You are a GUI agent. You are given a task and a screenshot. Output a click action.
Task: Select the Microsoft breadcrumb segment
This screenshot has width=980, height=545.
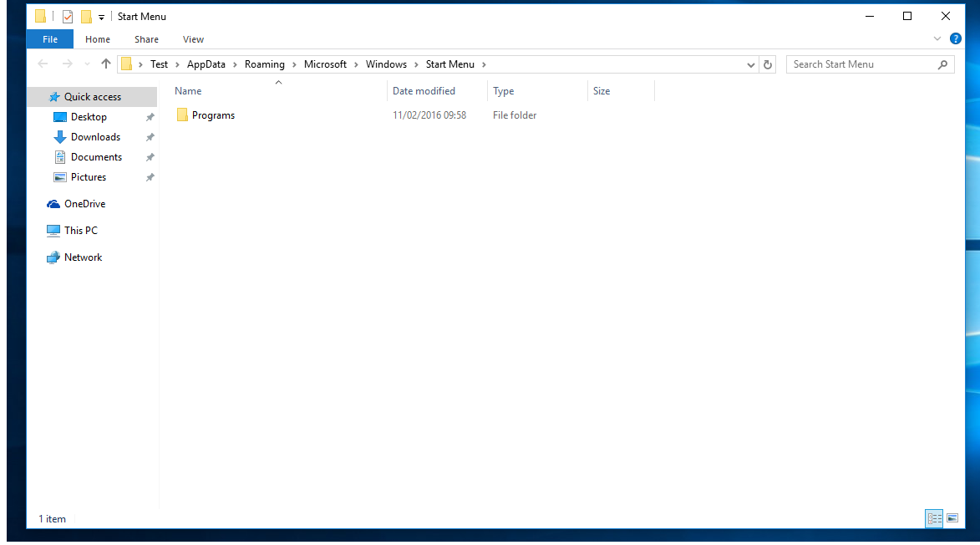click(x=325, y=64)
